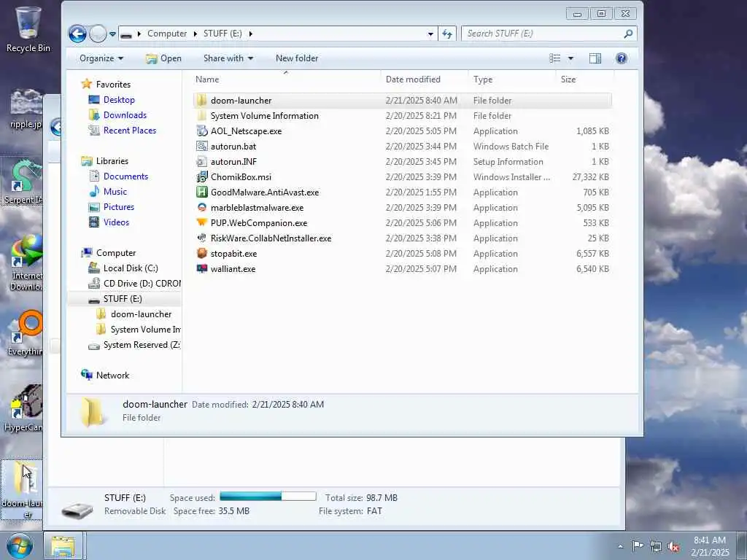
Task: Open the Videos library
Action: click(x=116, y=222)
